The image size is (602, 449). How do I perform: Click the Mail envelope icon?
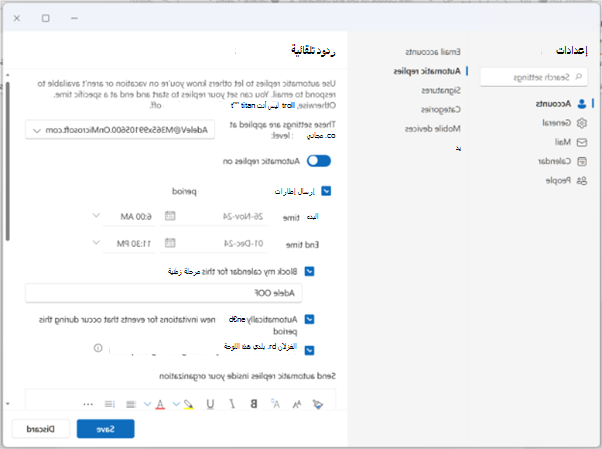[582, 142]
